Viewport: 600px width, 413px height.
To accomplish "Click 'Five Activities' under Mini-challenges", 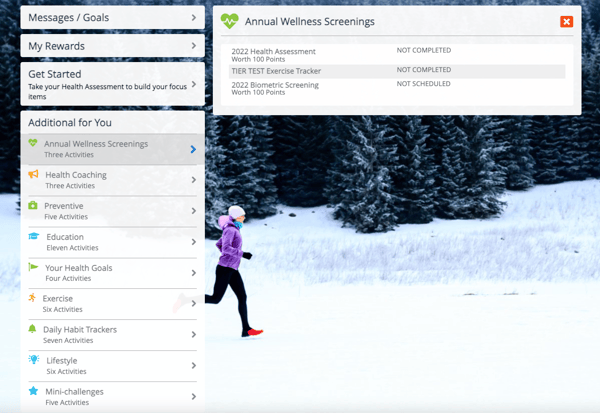I will (x=67, y=402).
